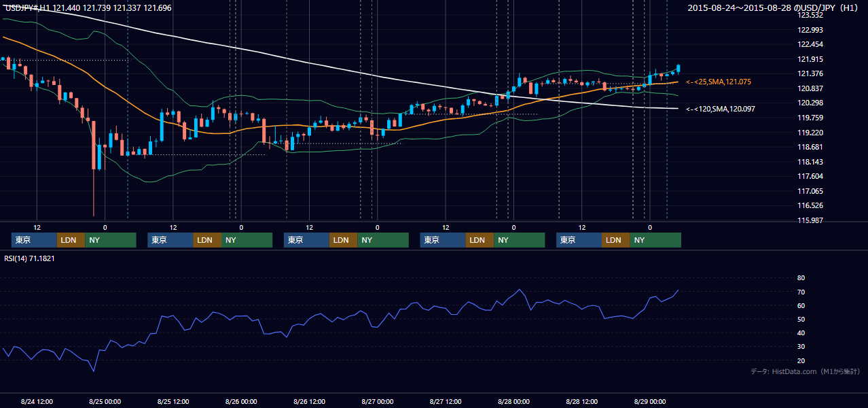
Task: Select the 8/27 東京 session block
Action: click(x=443, y=240)
